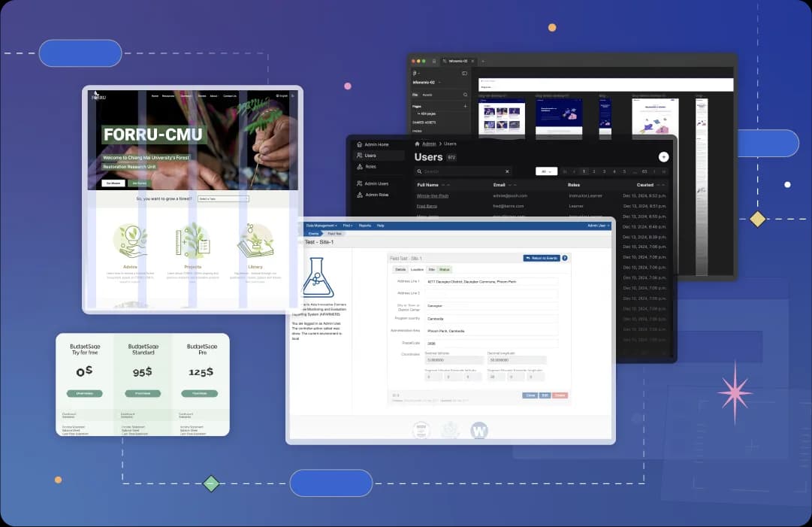Click the search magnifier in the dark design sidebar
This screenshot has height=527, width=812.
465,95
